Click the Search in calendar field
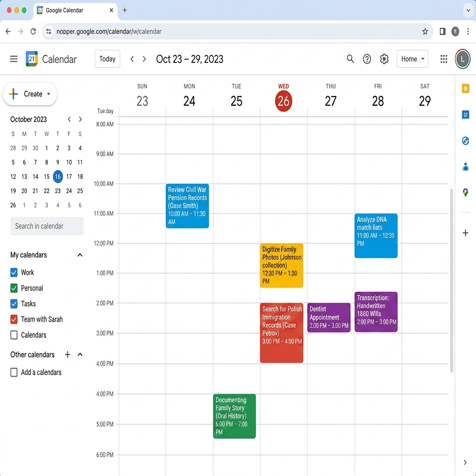The width and height of the screenshot is (476, 476). pos(47,226)
